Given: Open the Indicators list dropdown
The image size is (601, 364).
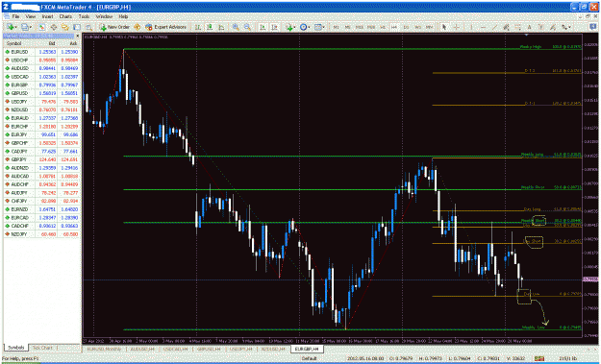Looking at the screenshot, I should (290, 27).
